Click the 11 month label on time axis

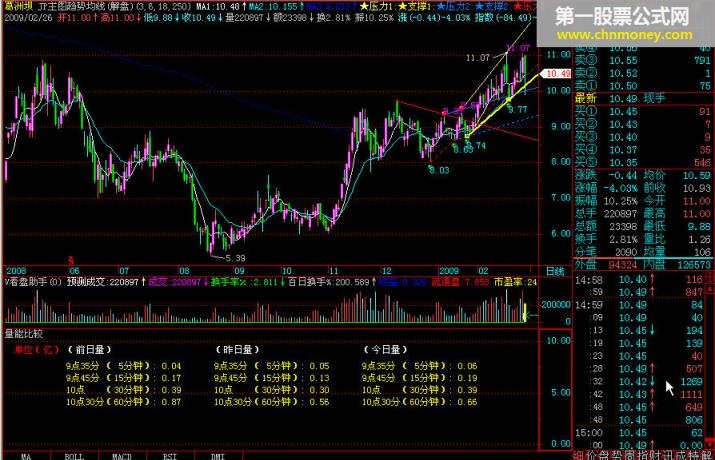[334, 271]
